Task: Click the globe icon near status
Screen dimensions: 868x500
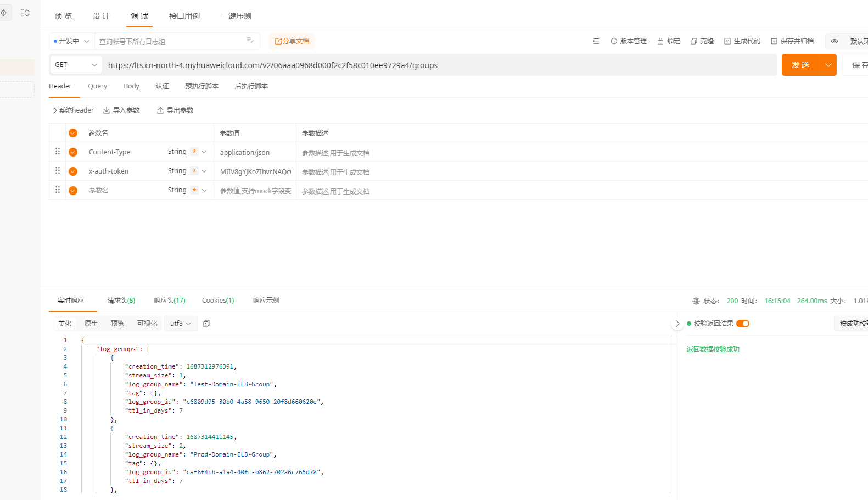Action: coord(696,301)
